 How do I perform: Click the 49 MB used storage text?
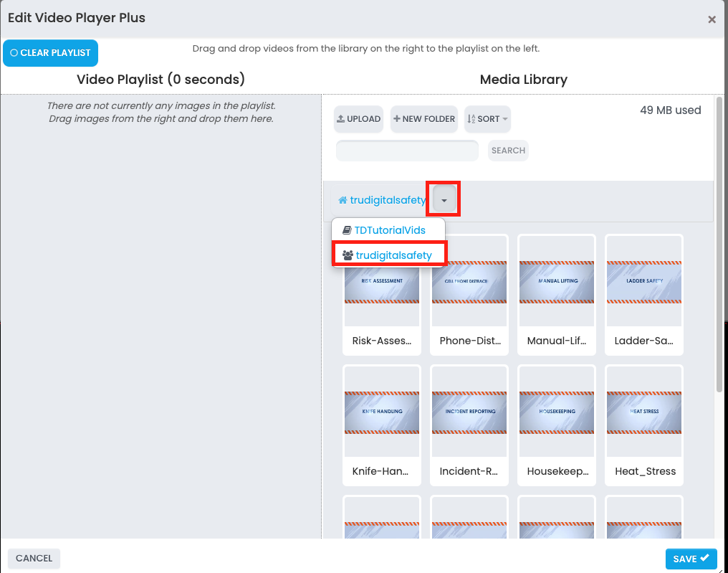pos(671,110)
